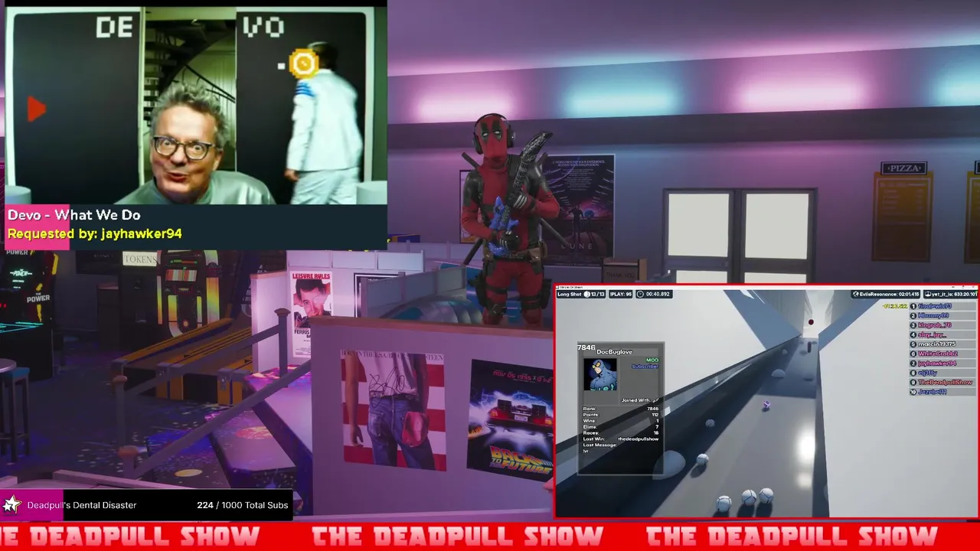Screen dimensions: 980x551
Task: Click the PIZZA sign on wall
Action: 904,168
